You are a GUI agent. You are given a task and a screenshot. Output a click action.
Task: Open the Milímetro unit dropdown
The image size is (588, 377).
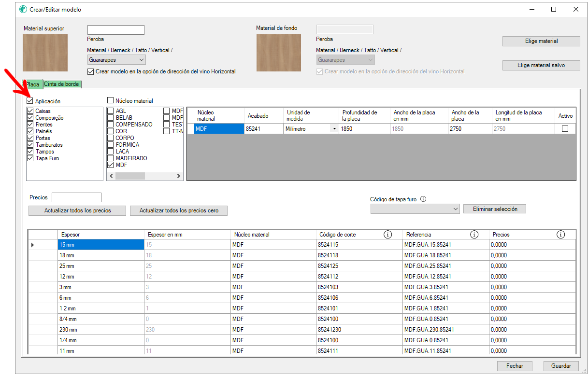334,129
